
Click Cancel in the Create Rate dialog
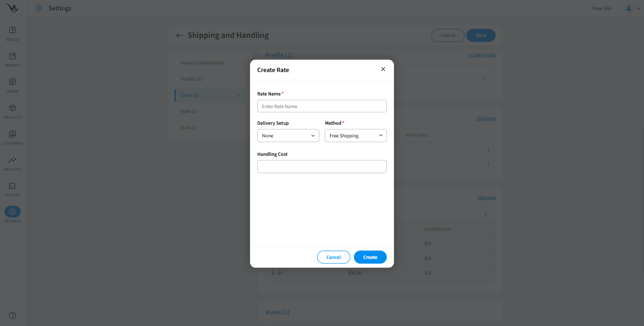[333, 257]
